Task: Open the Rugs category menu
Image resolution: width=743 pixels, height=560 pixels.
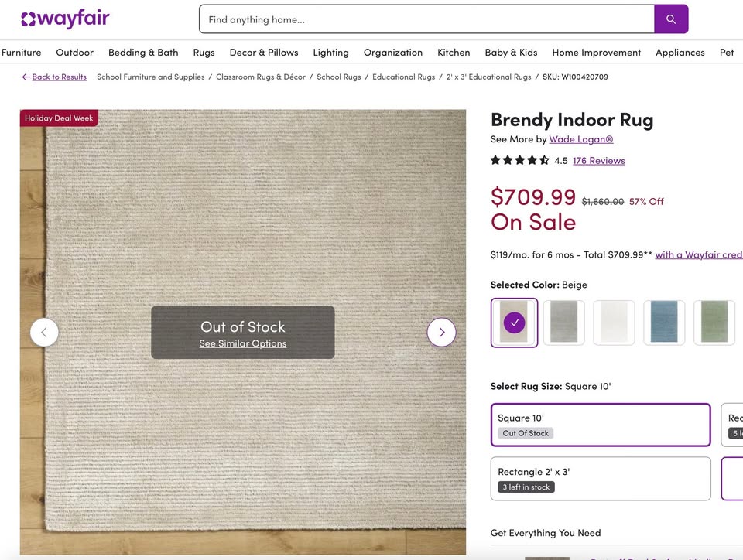Action: coord(204,53)
